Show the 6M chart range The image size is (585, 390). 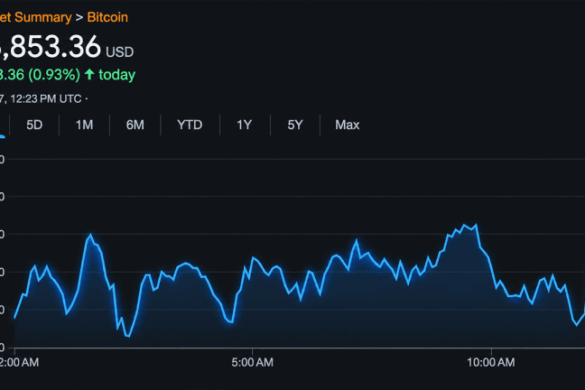pos(135,125)
